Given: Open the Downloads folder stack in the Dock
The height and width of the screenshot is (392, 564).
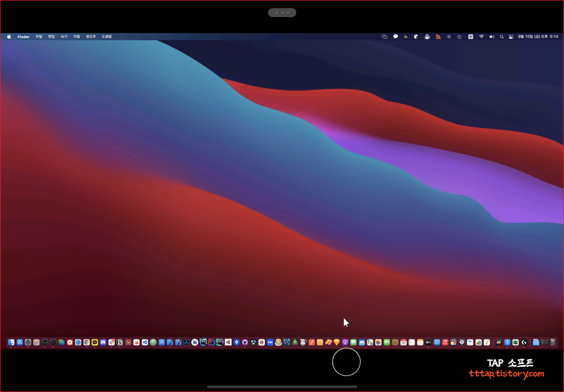Looking at the screenshot, I should tap(536, 342).
